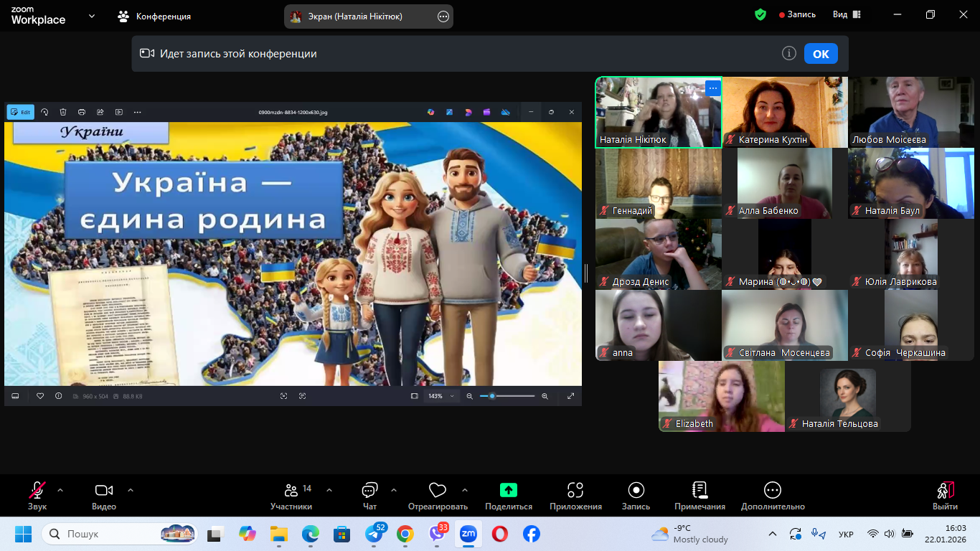Expand audio options arrow beside Звук
980x551 pixels.
coord(60,490)
